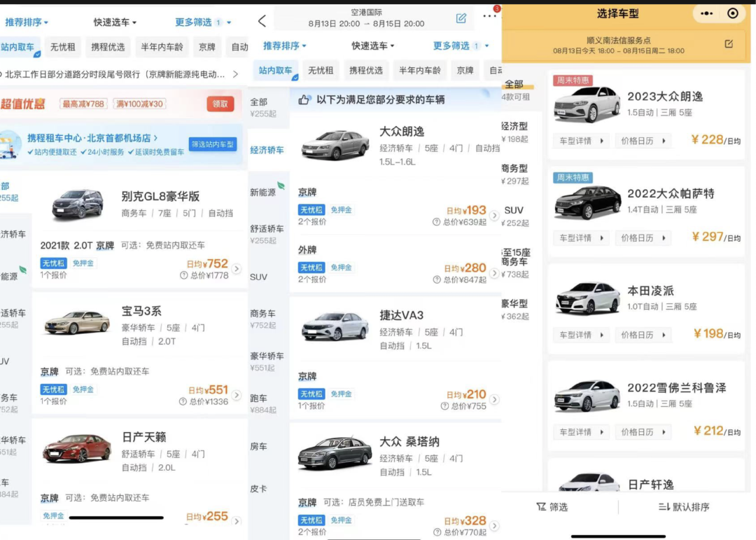This screenshot has width=756, height=540.
Task: Open 车型详情 for 2023大众朗逸
Action: click(581, 141)
